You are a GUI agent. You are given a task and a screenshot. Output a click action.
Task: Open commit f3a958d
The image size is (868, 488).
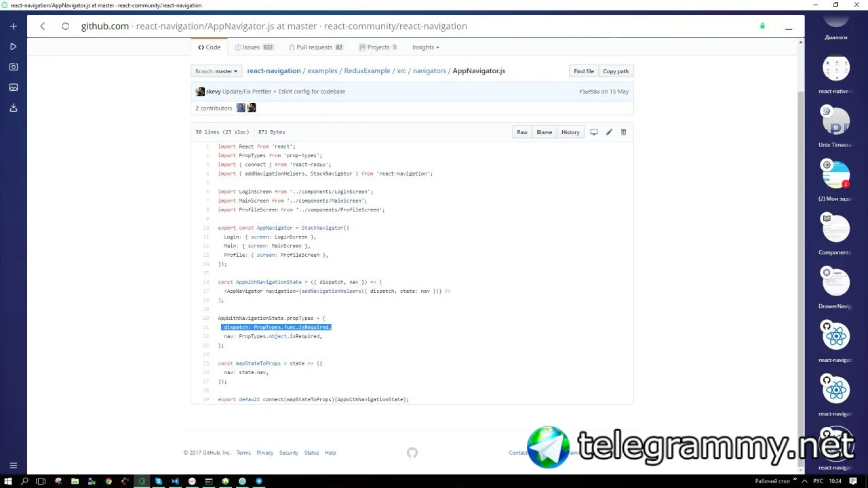coord(589,91)
